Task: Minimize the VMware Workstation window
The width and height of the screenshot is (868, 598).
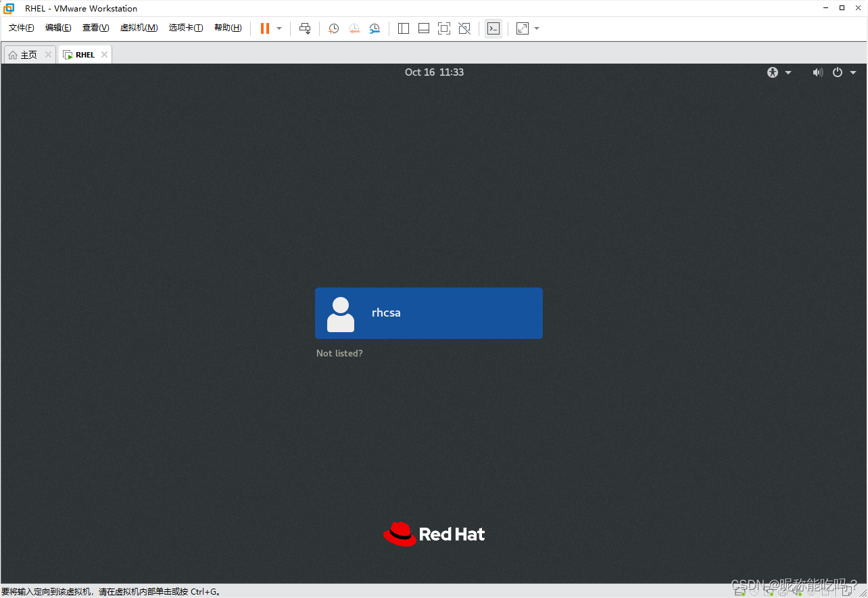Action: click(x=826, y=8)
